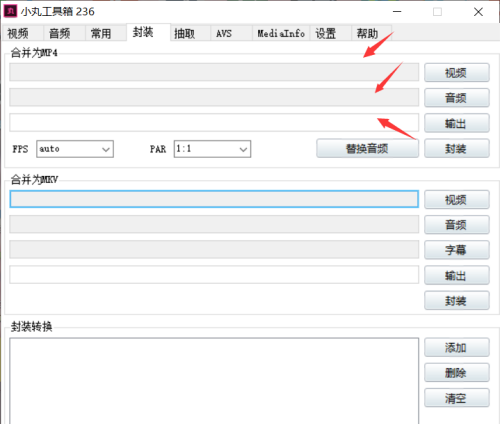
Task: Click the MP4 video path field
Action: [214, 72]
